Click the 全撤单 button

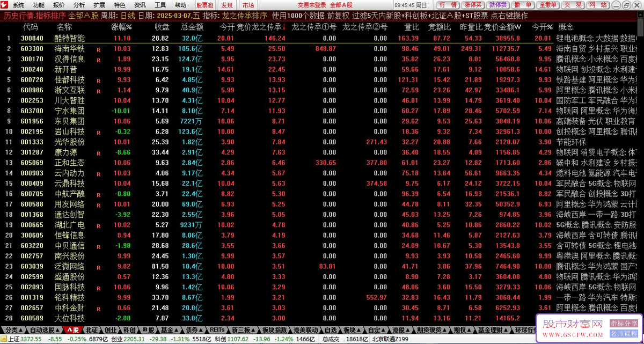(x=547, y=5)
